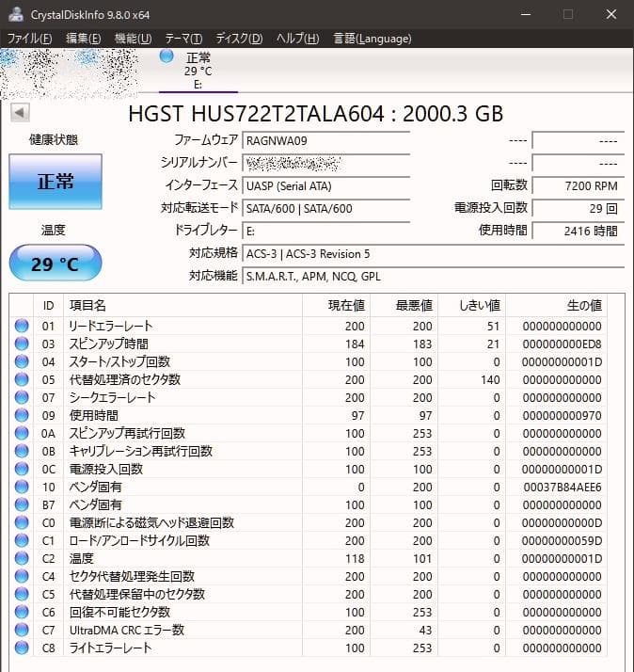Click the 正常 health status button

pyautogui.click(x=55, y=182)
